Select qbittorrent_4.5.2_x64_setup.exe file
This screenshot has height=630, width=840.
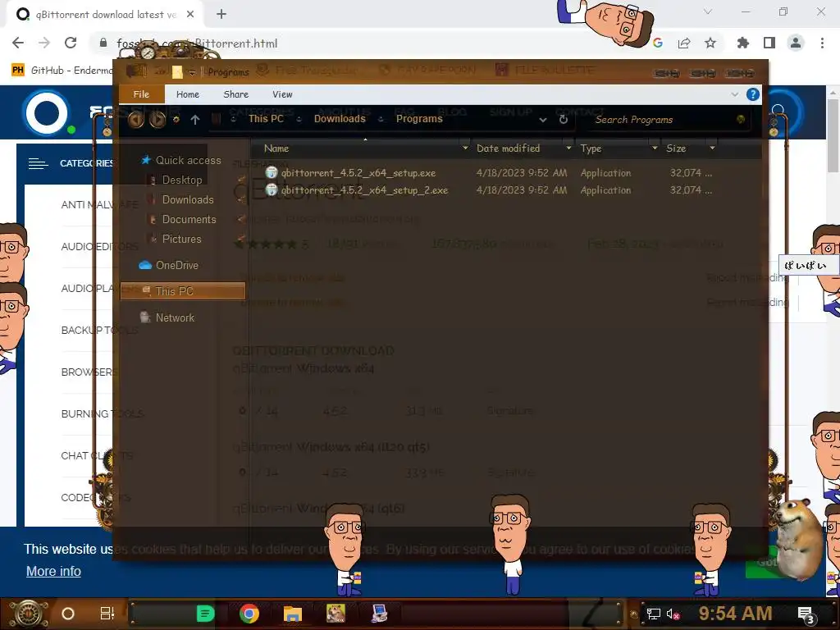tap(358, 173)
